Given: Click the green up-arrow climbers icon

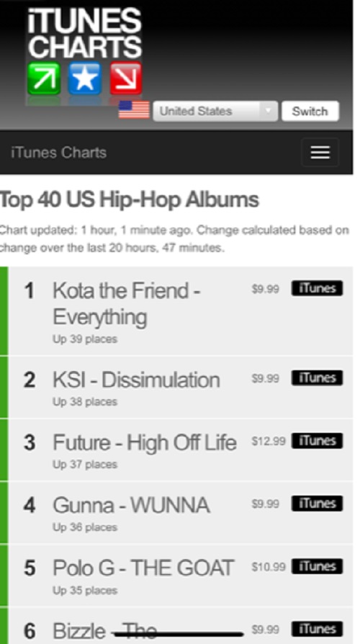Looking at the screenshot, I should coord(44,79).
